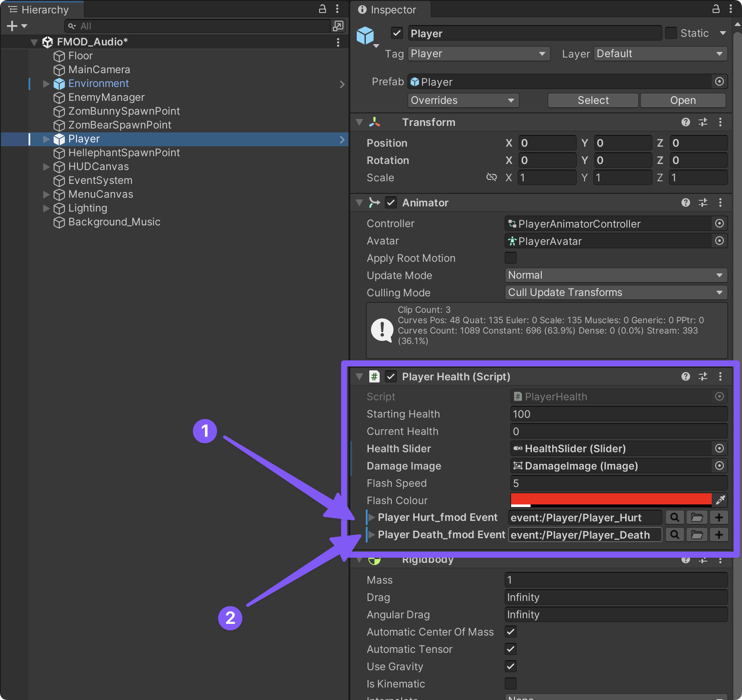This screenshot has width=742, height=700.
Task: Open folder browser for Player Death event
Action: (x=697, y=535)
